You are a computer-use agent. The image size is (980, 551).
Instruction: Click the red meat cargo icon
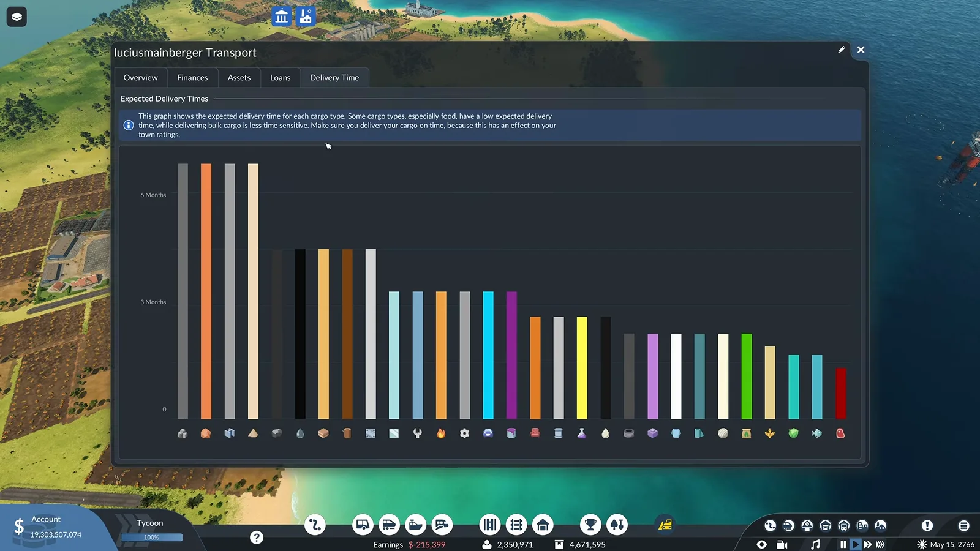pyautogui.click(x=840, y=433)
